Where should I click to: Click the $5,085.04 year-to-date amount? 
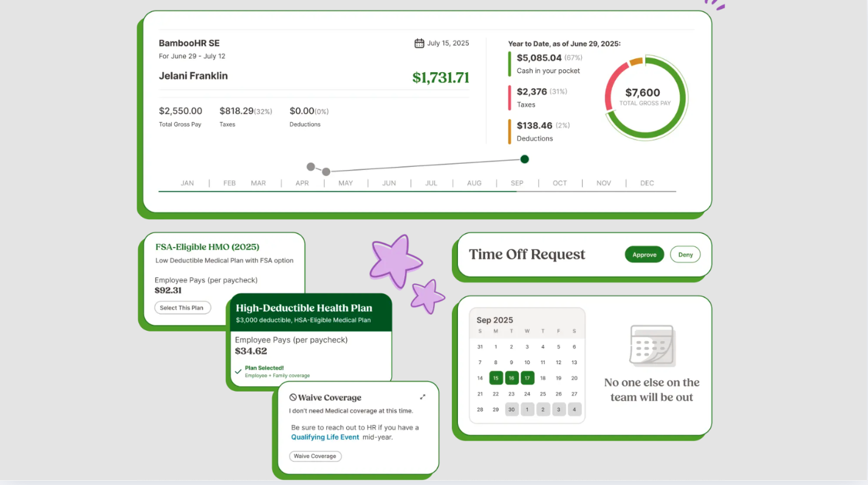tap(539, 58)
